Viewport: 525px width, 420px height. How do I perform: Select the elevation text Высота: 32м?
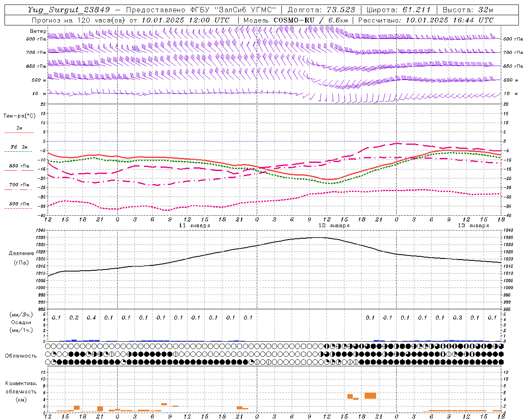tap(468, 10)
